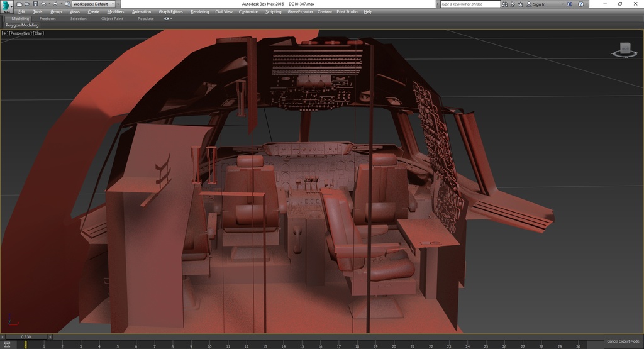Viewport: 644px width, 349px height.
Task: Click the Open File folder icon
Action: (x=27, y=4)
